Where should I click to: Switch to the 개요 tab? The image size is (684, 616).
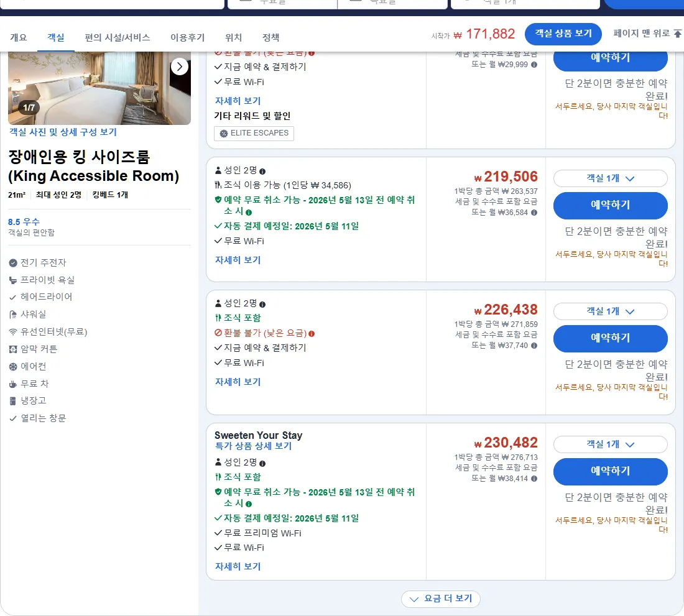(x=18, y=37)
